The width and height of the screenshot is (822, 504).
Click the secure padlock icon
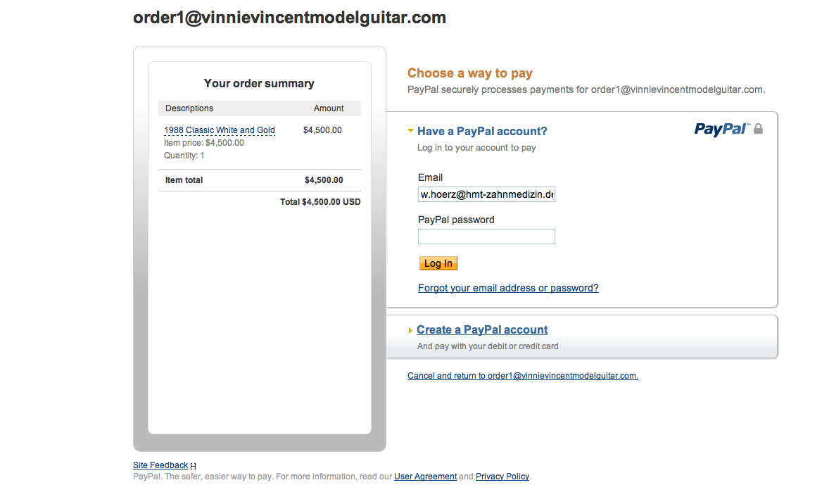click(x=759, y=129)
